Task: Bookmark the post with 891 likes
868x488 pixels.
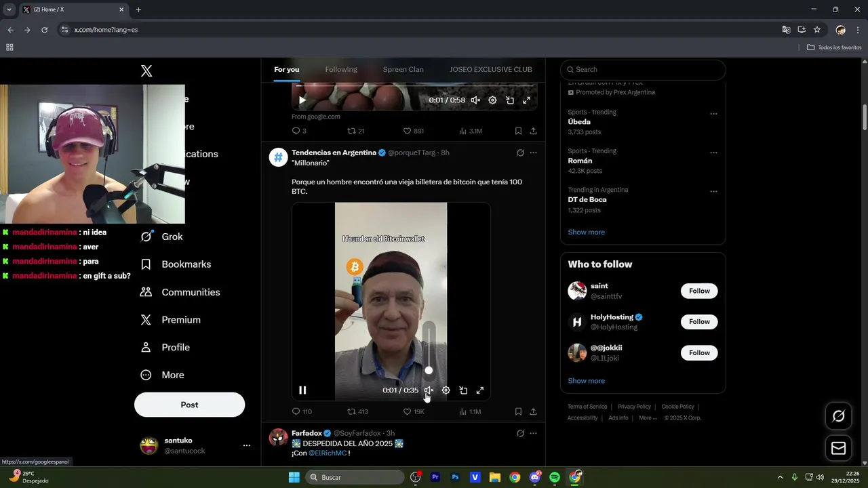Action: [x=518, y=131]
